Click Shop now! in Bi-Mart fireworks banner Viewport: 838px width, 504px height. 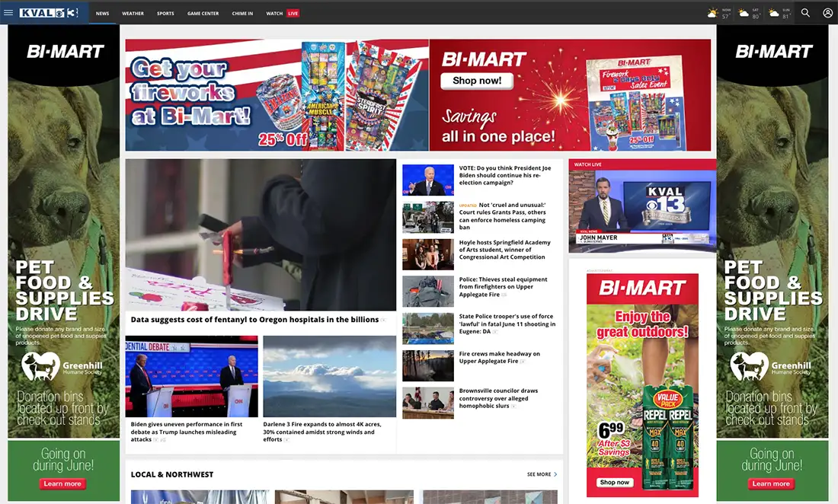[477, 81]
